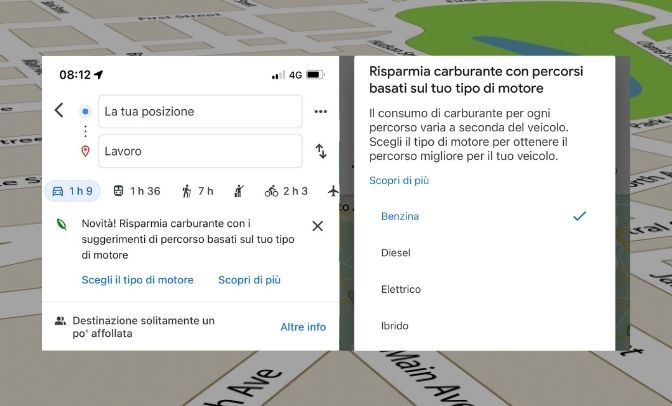This screenshot has height=406, width=672.
Task: Choose Ibrido engine type
Action: pos(484,326)
